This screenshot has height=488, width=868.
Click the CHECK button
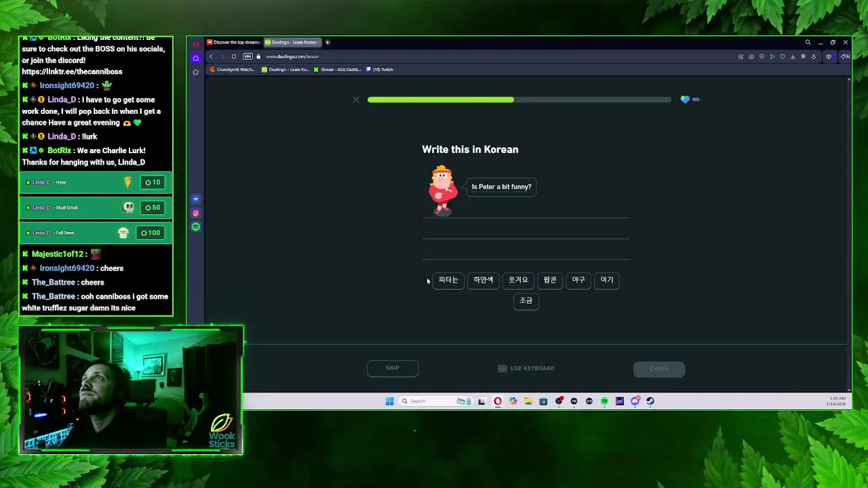coord(659,369)
